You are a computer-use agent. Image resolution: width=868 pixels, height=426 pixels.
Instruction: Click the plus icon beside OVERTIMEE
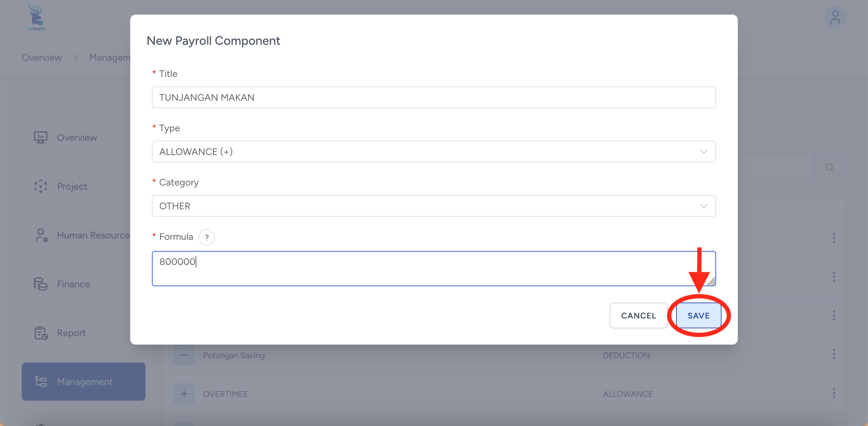click(x=184, y=394)
